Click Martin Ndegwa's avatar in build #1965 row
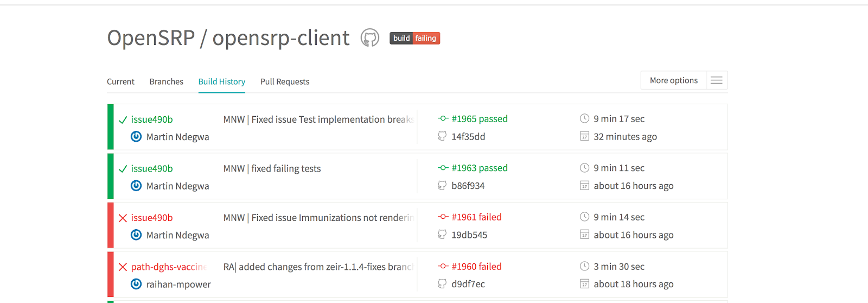 click(136, 136)
